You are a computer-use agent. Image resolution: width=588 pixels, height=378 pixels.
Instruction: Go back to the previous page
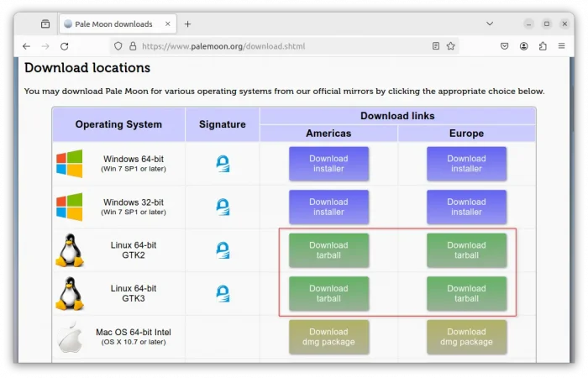26,46
